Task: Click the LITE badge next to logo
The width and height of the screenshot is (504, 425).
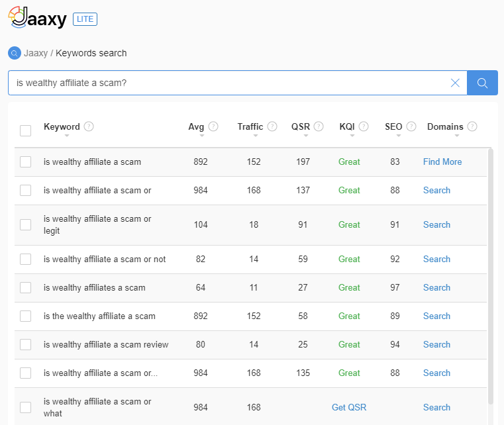Action: [x=85, y=19]
